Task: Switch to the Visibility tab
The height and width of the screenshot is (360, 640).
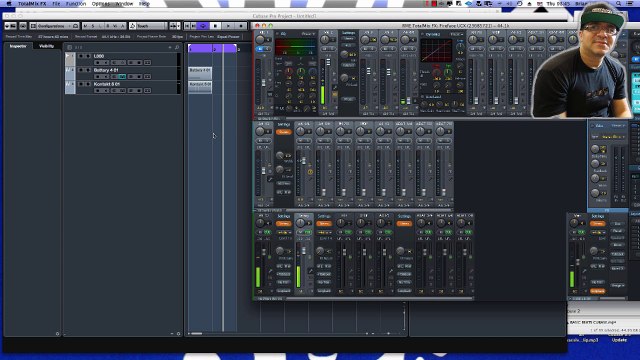Action: coord(46,46)
